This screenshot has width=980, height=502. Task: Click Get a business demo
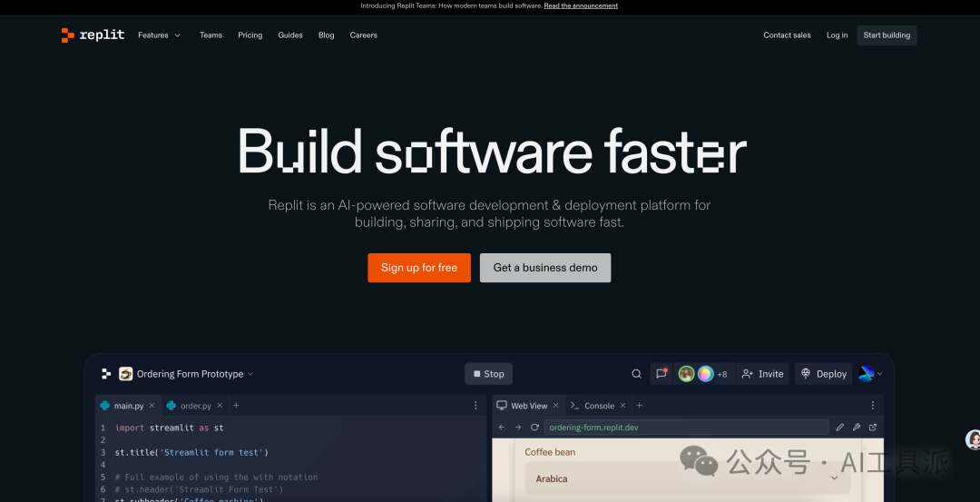[545, 268]
